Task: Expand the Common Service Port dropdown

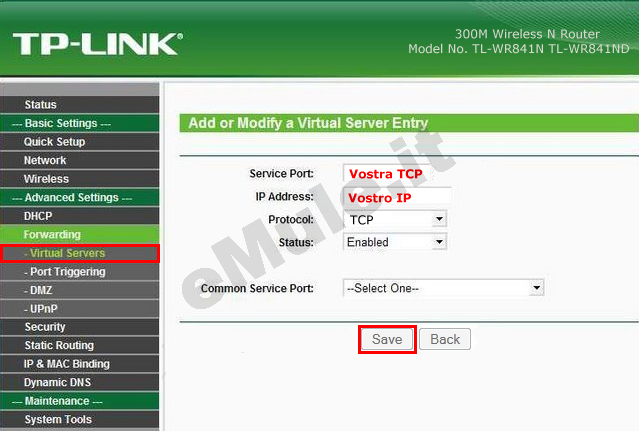Action: pyautogui.click(x=443, y=288)
